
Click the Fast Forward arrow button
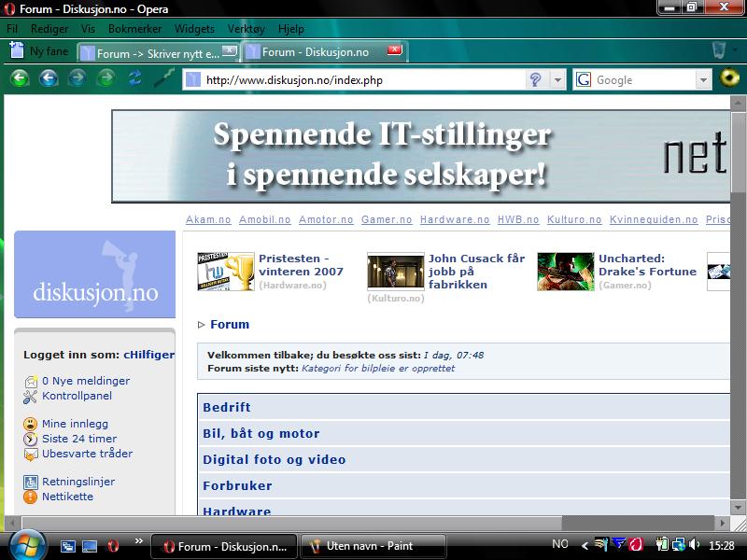[x=106, y=78]
